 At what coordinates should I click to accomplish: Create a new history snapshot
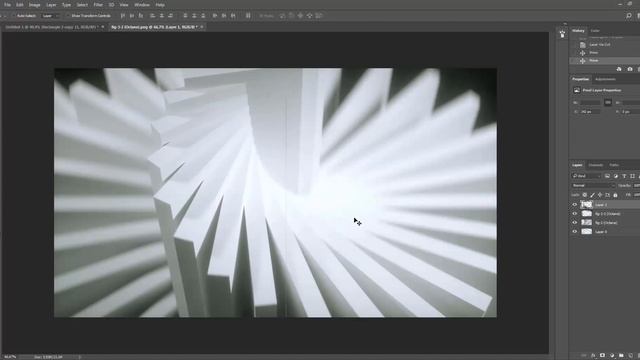(630, 69)
